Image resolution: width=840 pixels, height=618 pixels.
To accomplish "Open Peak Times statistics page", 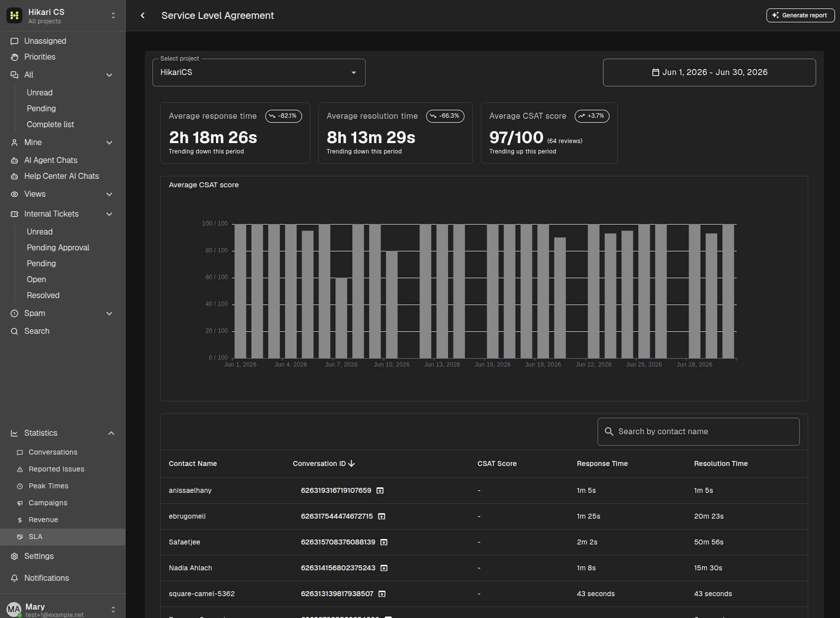I will point(49,486).
